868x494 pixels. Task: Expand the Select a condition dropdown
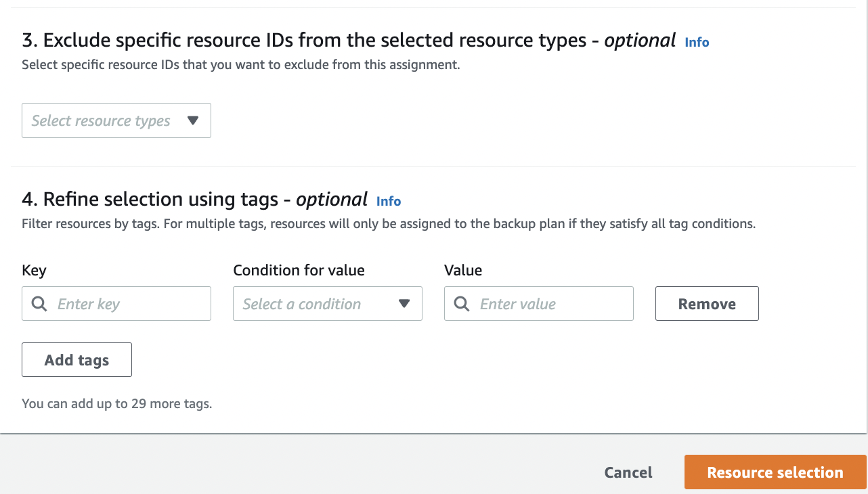[327, 304]
